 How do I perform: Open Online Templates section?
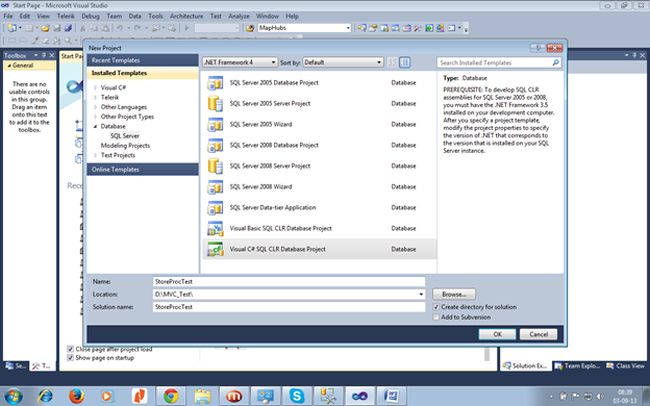142,169
